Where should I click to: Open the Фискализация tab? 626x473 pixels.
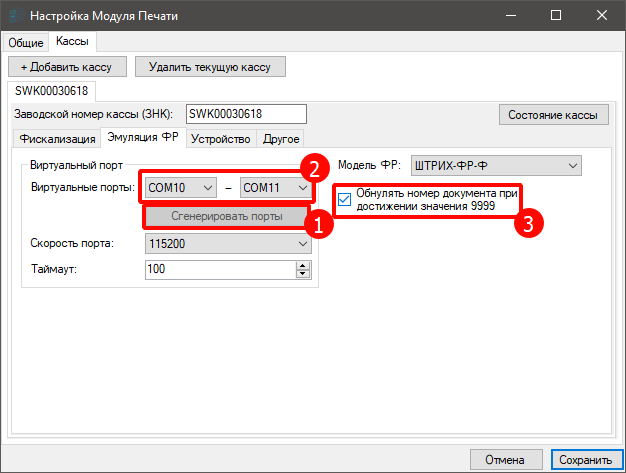(57, 138)
